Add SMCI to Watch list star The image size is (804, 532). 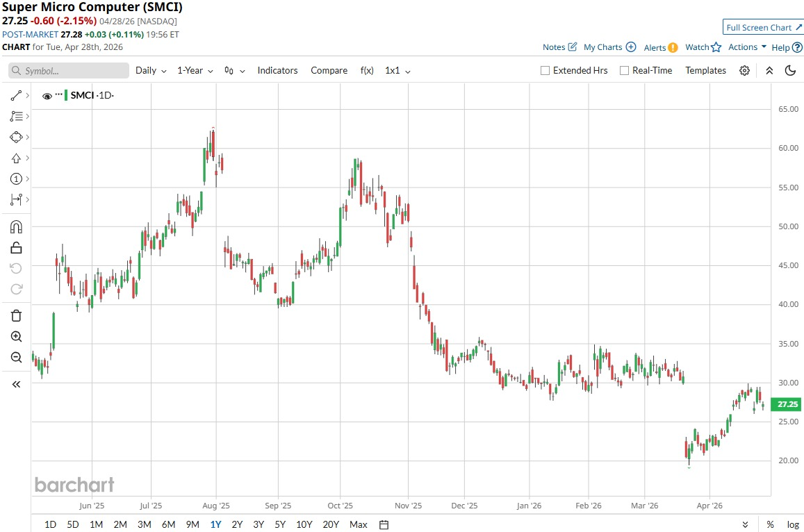point(716,47)
